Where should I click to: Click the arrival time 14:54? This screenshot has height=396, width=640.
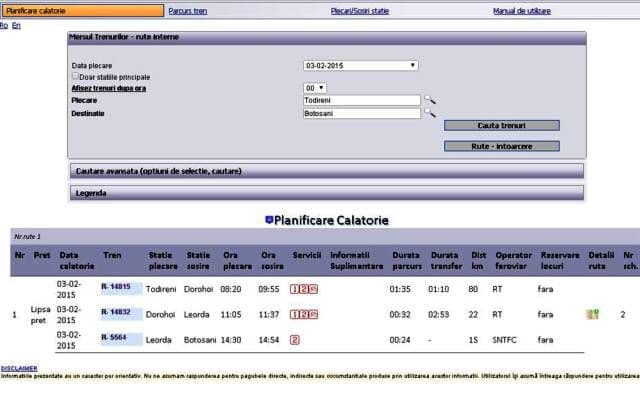tap(269, 340)
